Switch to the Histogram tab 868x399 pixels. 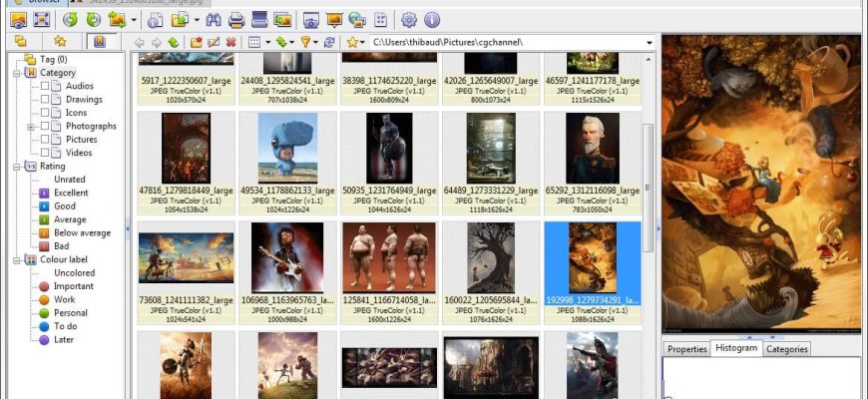pos(736,348)
